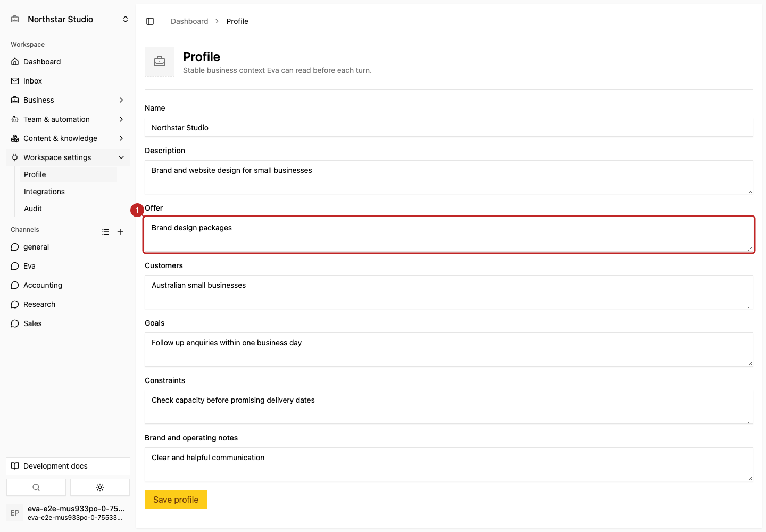Toggle the light theme sun icon
This screenshot has height=532, width=766.
100,487
